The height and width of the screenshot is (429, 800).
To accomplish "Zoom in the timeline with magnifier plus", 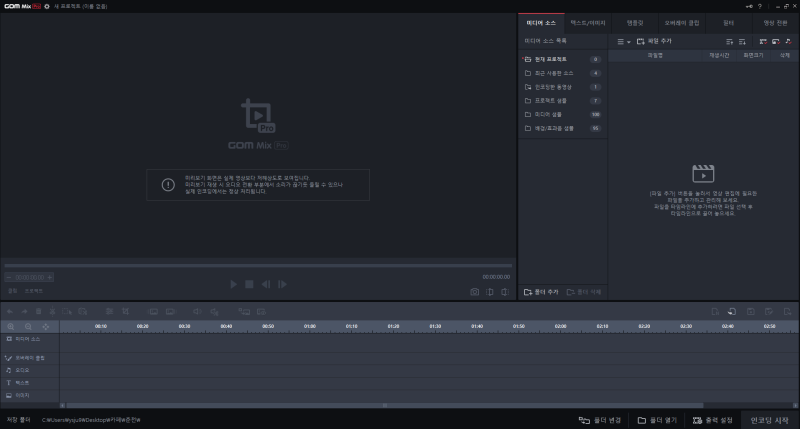I will (x=11, y=326).
